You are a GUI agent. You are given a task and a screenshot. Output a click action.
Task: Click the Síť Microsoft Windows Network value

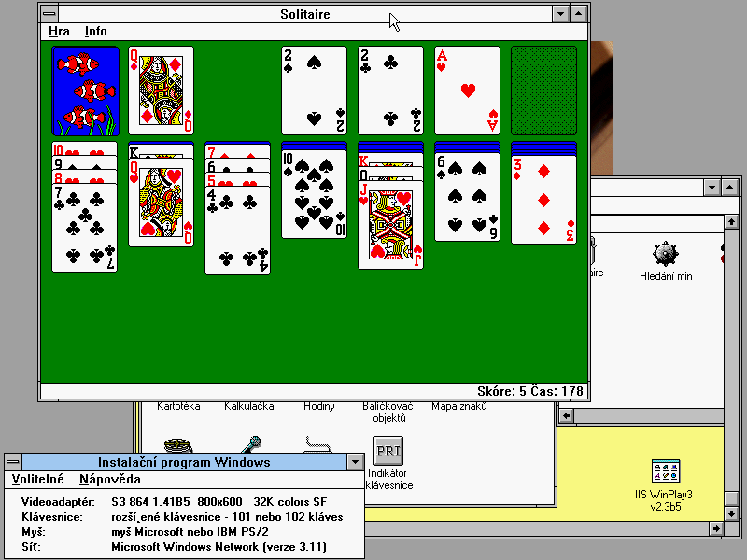click(x=219, y=547)
